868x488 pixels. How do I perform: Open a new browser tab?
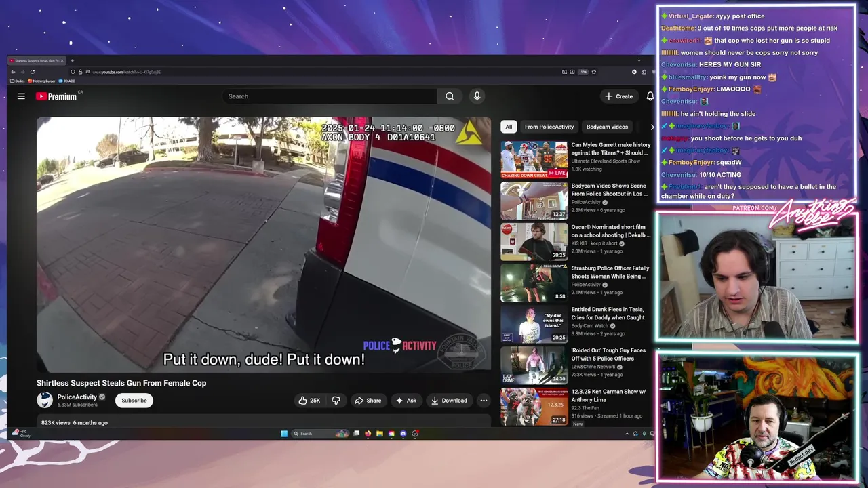(x=72, y=60)
